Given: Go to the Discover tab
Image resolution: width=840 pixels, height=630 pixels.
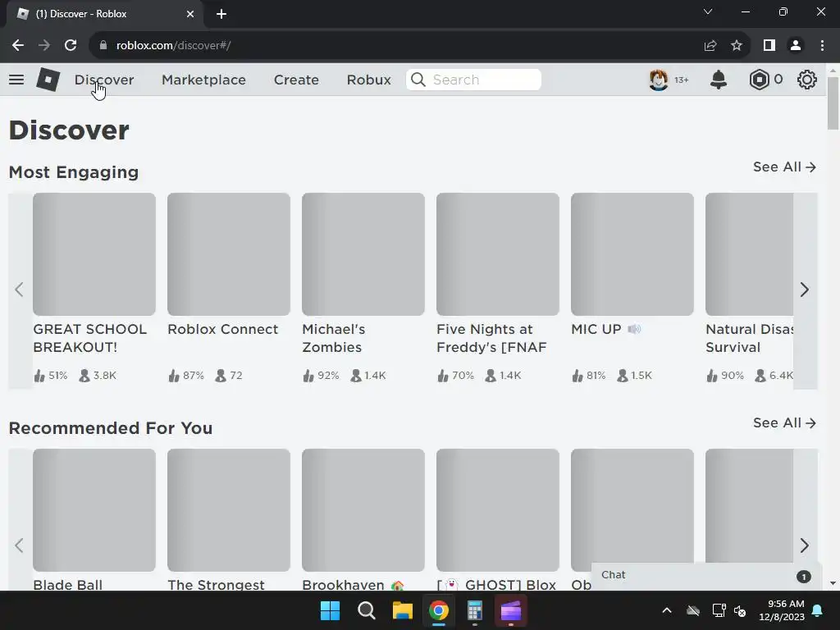Looking at the screenshot, I should pyautogui.click(x=104, y=80).
